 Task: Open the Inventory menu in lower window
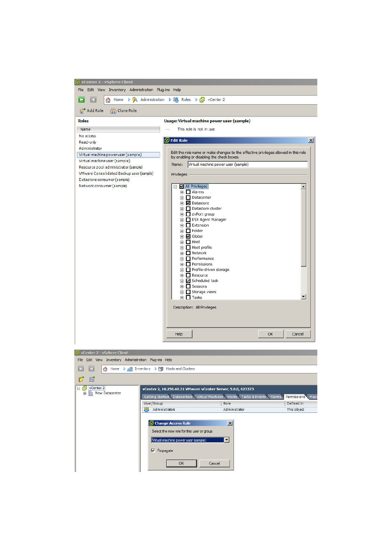click(x=114, y=360)
